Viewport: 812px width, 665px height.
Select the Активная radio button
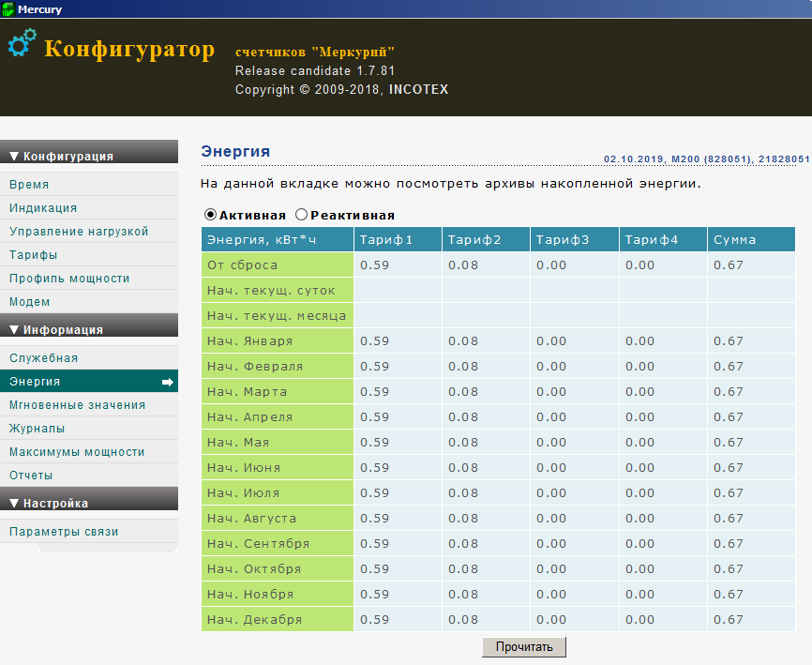(210, 215)
